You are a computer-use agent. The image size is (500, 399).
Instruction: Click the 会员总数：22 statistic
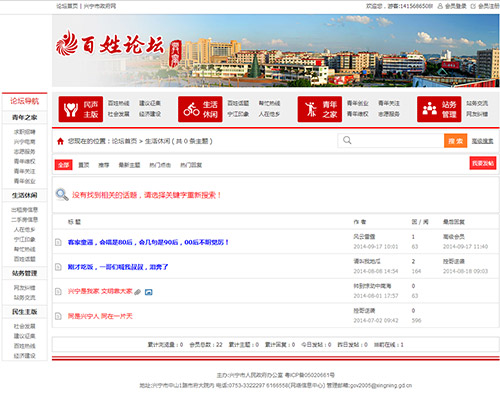tap(206, 345)
